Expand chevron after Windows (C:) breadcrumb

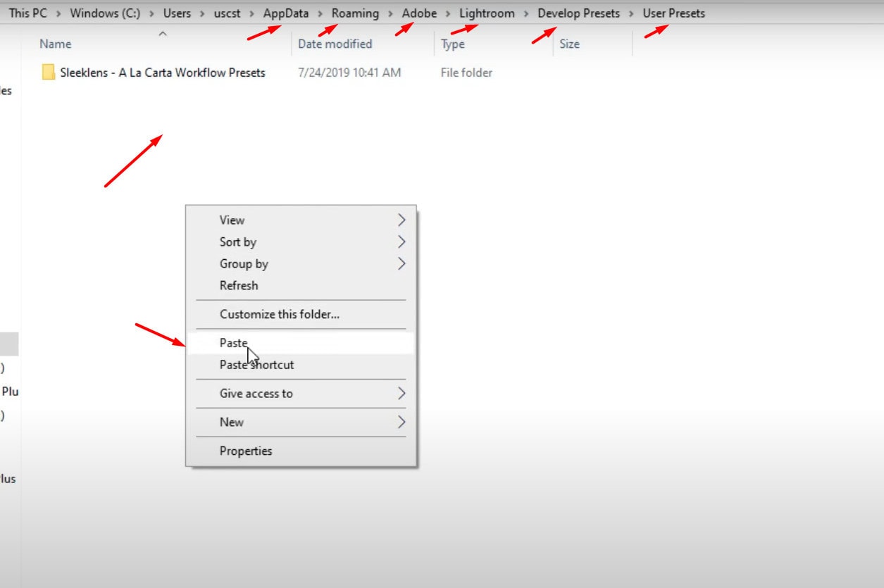(x=151, y=14)
